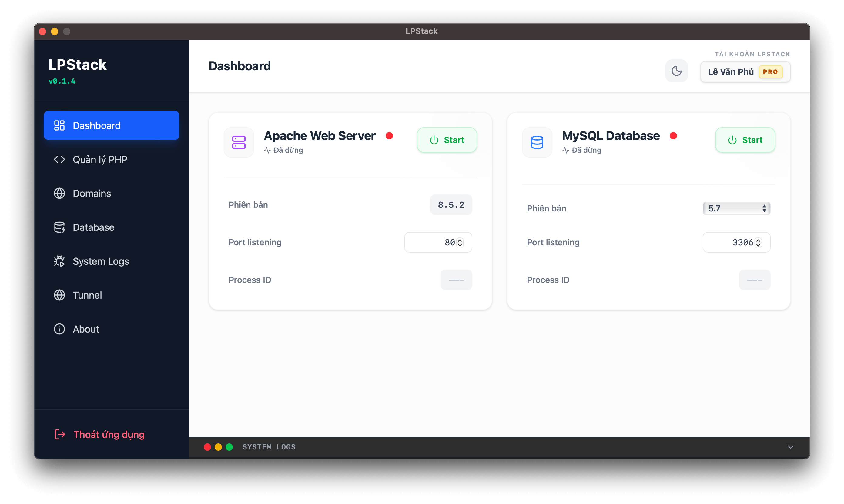
Task: Click the code brackets icon for Quản lý PHP
Action: pyautogui.click(x=59, y=159)
